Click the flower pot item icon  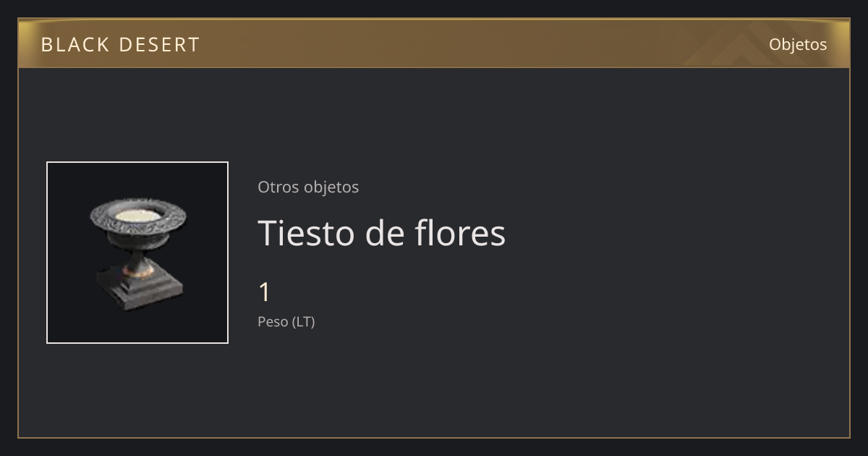point(137,253)
